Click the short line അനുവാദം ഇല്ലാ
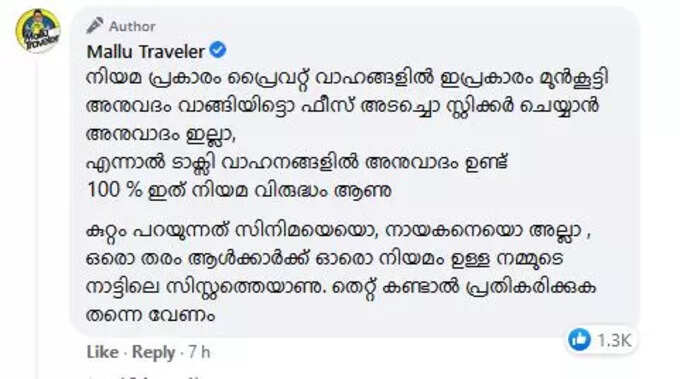The height and width of the screenshot is (379, 680). tap(161, 135)
